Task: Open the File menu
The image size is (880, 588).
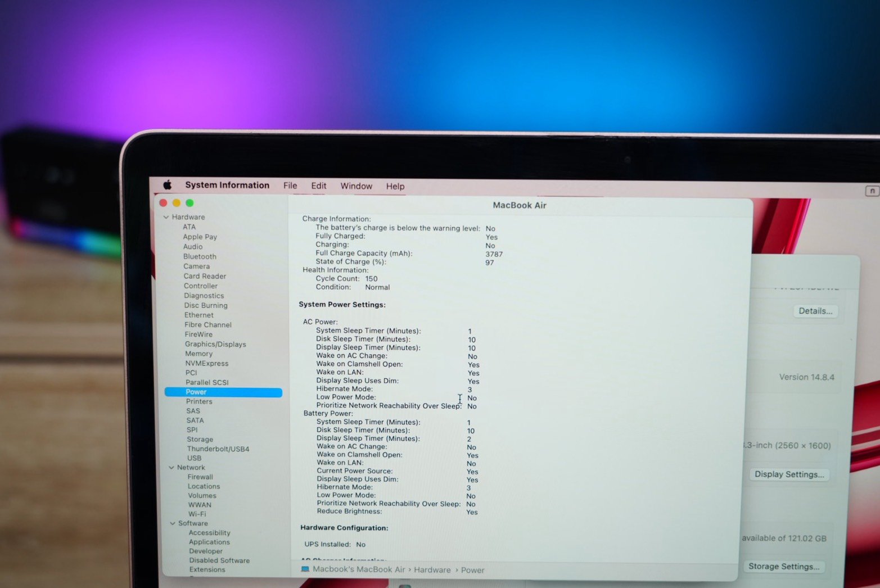Action: tap(290, 186)
